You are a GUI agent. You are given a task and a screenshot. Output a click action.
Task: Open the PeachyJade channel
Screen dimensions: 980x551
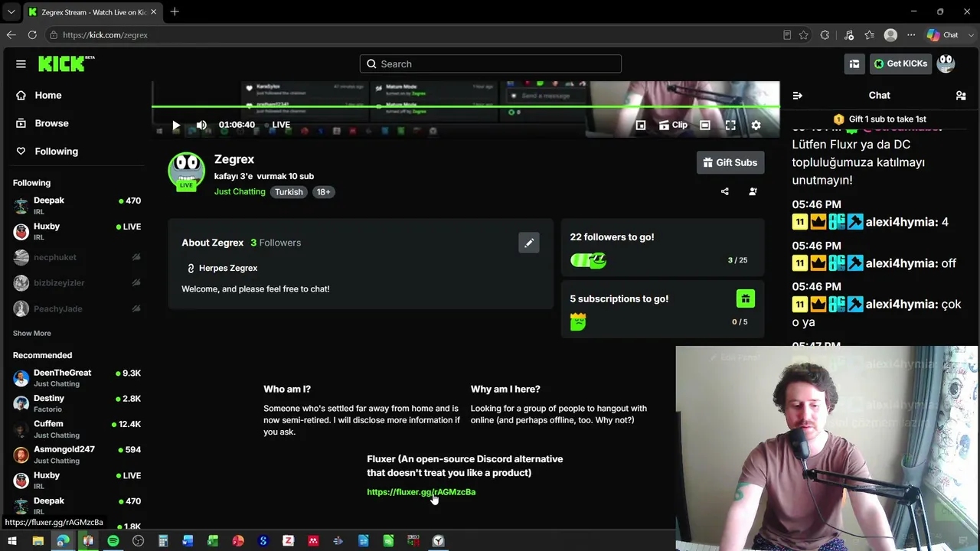pyautogui.click(x=77, y=309)
